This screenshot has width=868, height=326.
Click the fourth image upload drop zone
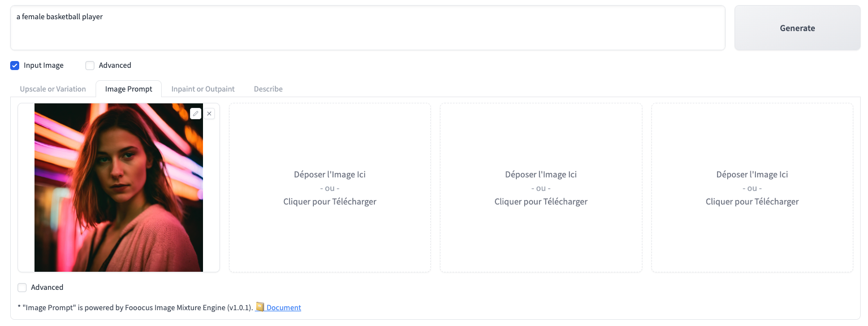[x=752, y=188]
